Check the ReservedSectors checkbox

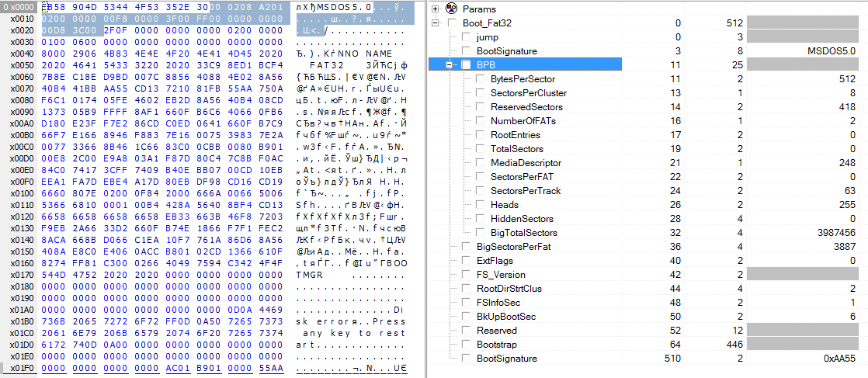tap(479, 107)
